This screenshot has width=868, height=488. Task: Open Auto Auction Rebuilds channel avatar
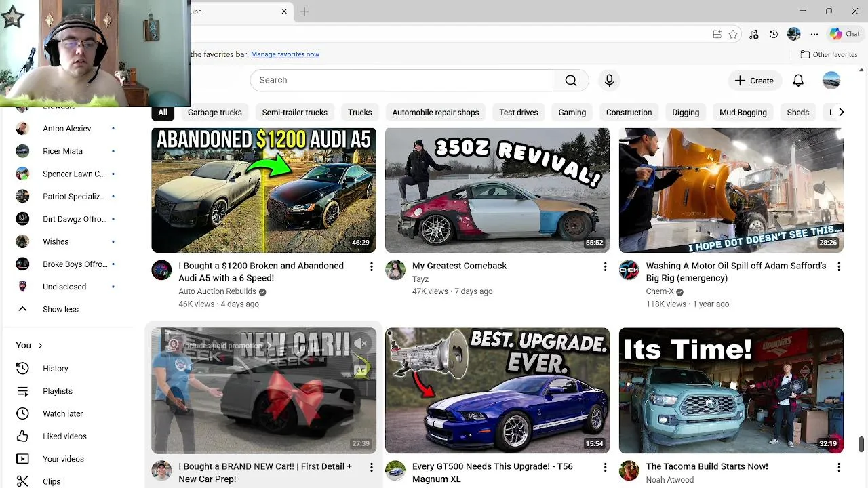161,270
